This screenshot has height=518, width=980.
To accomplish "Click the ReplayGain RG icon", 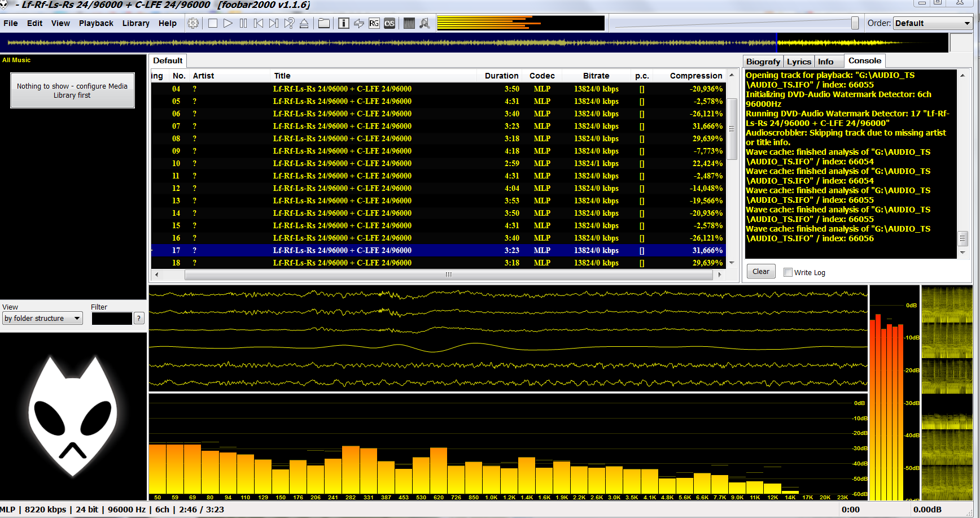I will coord(374,23).
